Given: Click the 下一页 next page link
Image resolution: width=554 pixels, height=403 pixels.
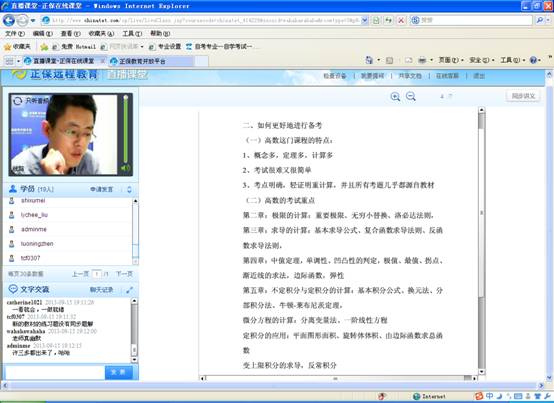Looking at the screenshot, I should click(124, 274).
